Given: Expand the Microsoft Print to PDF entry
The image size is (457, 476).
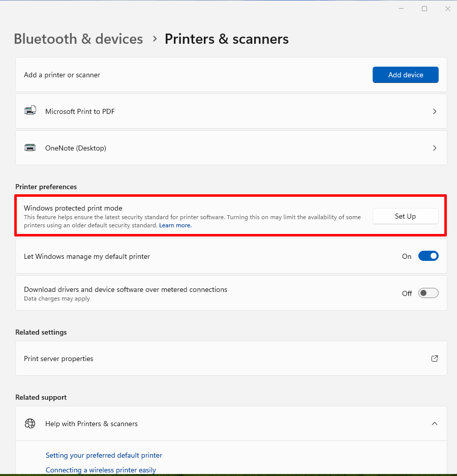Looking at the screenshot, I should (435, 111).
